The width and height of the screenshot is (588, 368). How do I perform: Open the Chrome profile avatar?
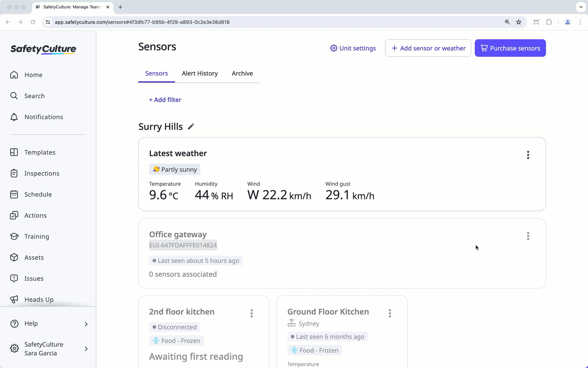[568, 22]
